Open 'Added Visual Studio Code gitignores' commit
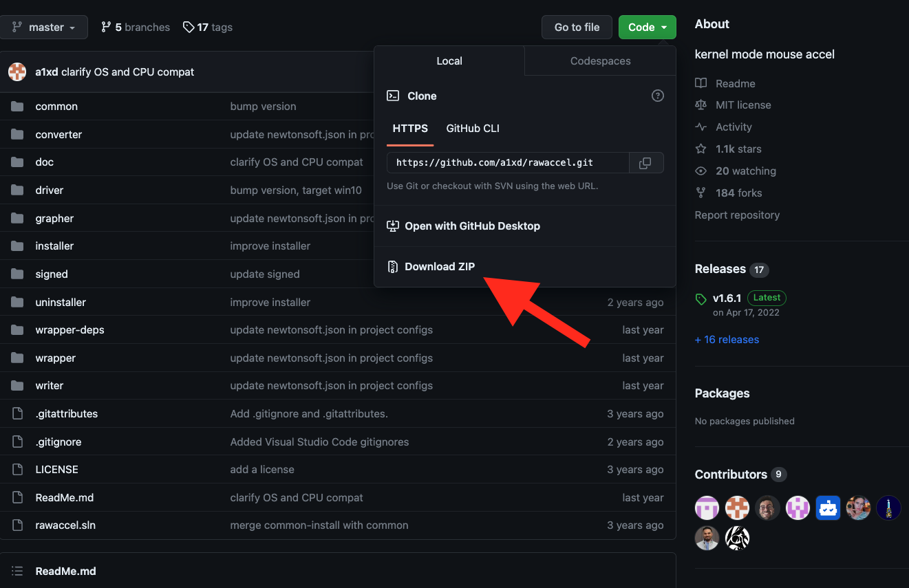The width and height of the screenshot is (909, 588). click(x=319, y=442)
